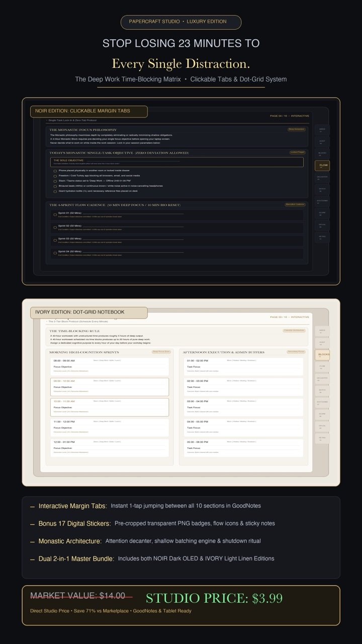Click struck-through 'MARKET VALUE: $14.00' text
Image resolution: width=362 pixels, height=644 pixels.
pyautogui.click(x=78, y=596)
